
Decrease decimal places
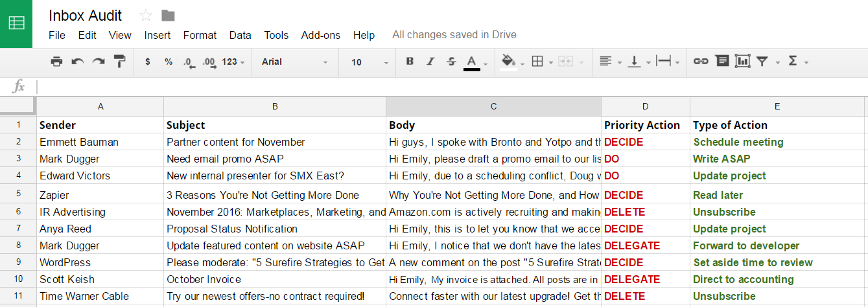189,62
